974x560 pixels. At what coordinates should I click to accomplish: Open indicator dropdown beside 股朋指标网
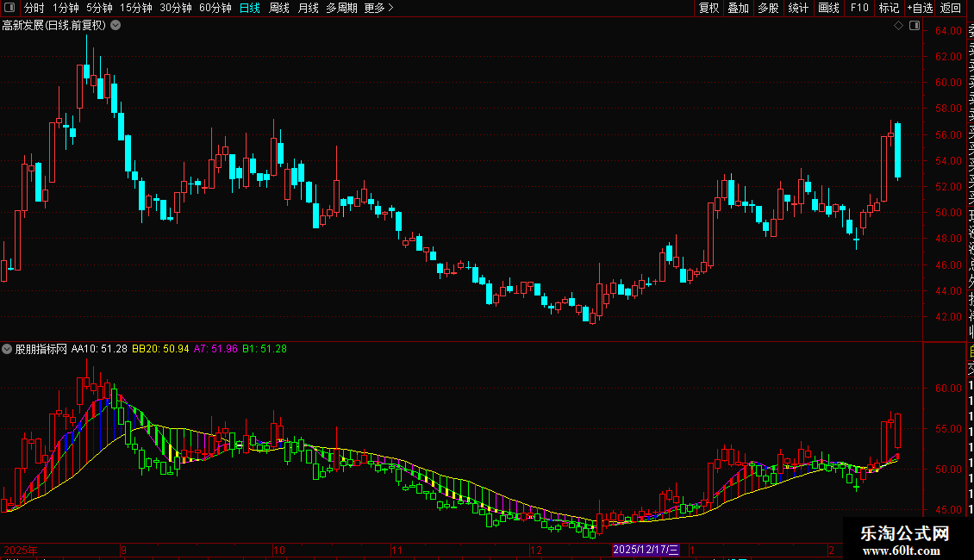[7, 349]
